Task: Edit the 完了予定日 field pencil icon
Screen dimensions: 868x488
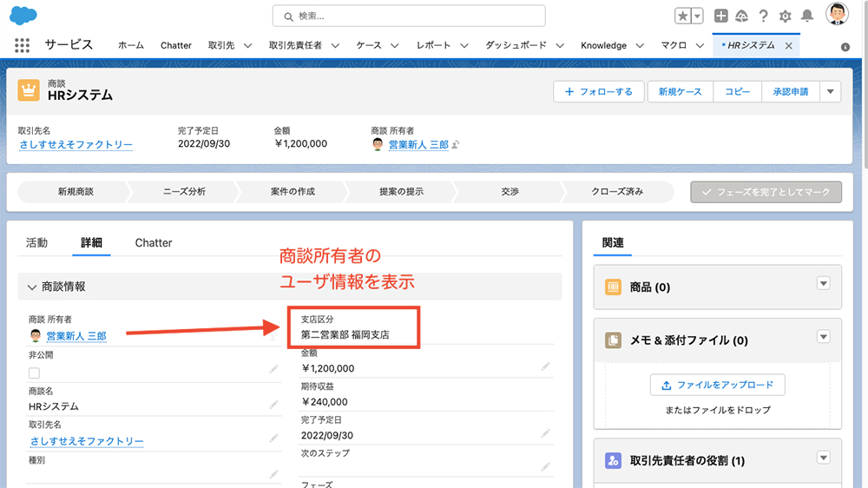Action: tap(546, 433)
